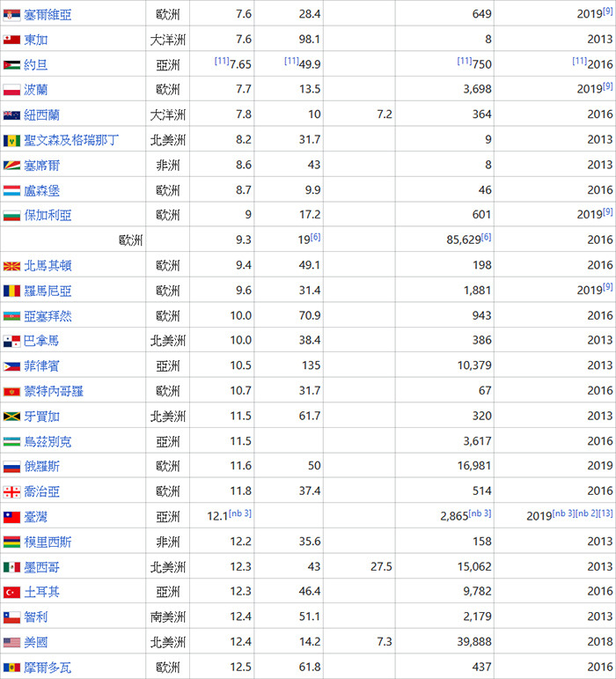Follow the 摩爾多瓦 link
The image size is (616, 679).
click(48, 668)
